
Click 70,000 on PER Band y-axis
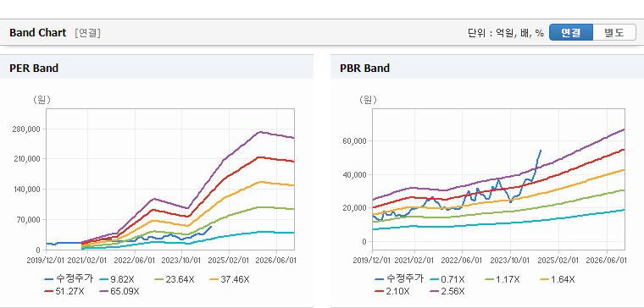[x=29, y=220]
